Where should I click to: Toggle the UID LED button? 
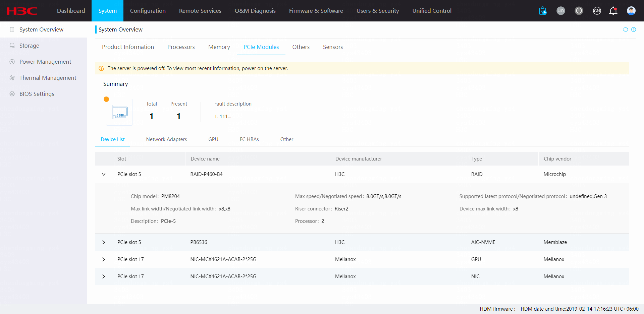pos(561,11)
